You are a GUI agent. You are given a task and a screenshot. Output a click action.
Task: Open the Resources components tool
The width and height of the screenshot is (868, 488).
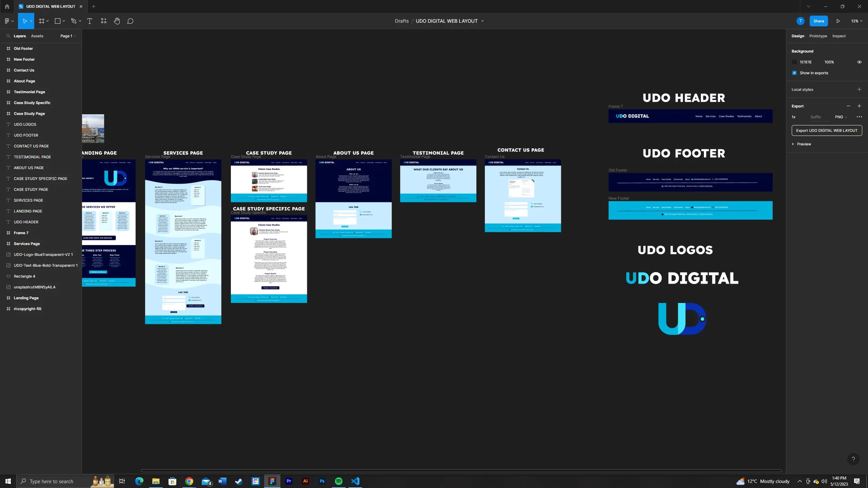pos(103,21)
